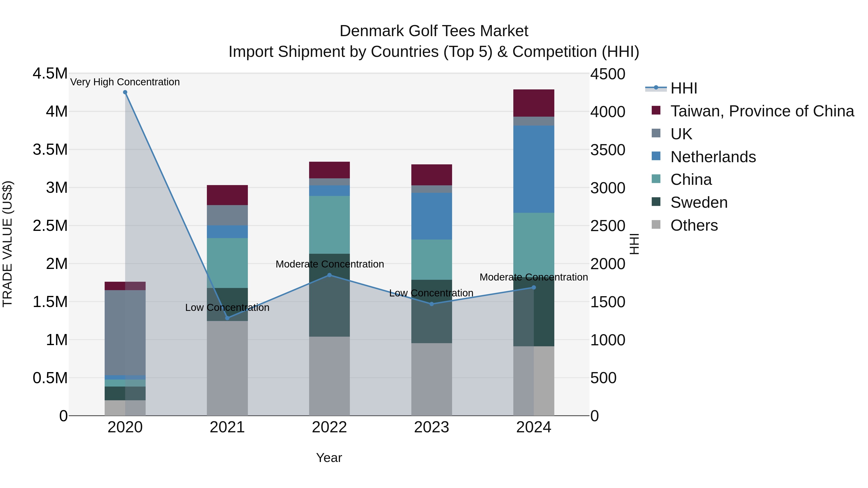Viewport: 868px width, 488px height.
Task: Click the 2021 UK bar segment
Action: pyautogui.click(x=227, y=215)
